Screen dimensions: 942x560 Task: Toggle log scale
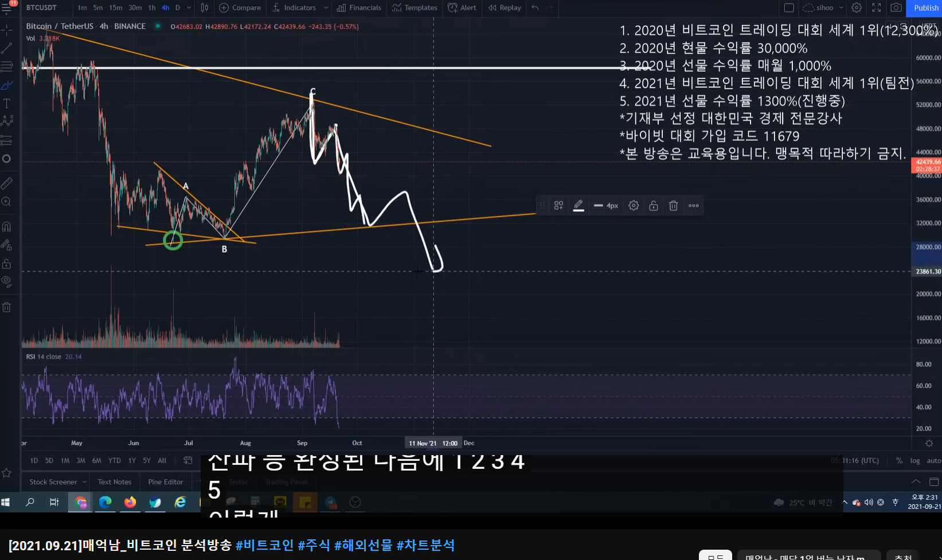[x=915, y=460]
